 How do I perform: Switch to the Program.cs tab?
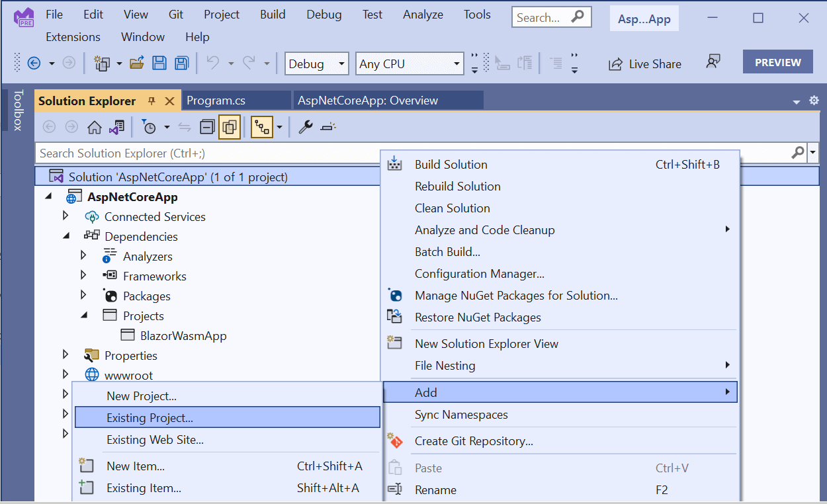click(216, 101)
